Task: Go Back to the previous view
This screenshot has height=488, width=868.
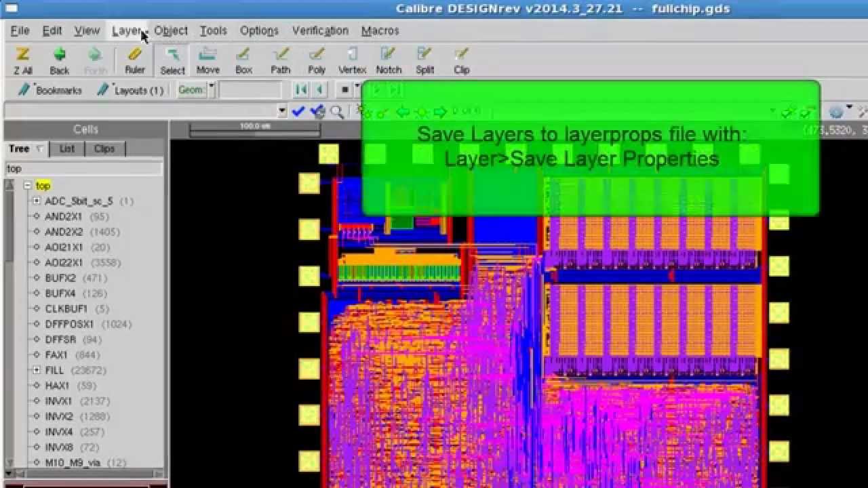Action: [59, 60]
